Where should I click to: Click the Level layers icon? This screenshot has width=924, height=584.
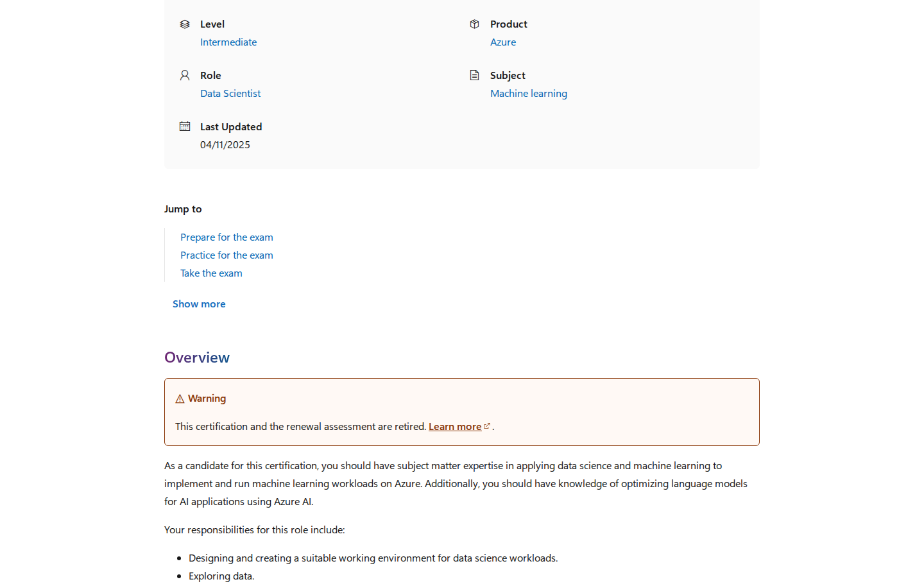[x=185, y=24]
